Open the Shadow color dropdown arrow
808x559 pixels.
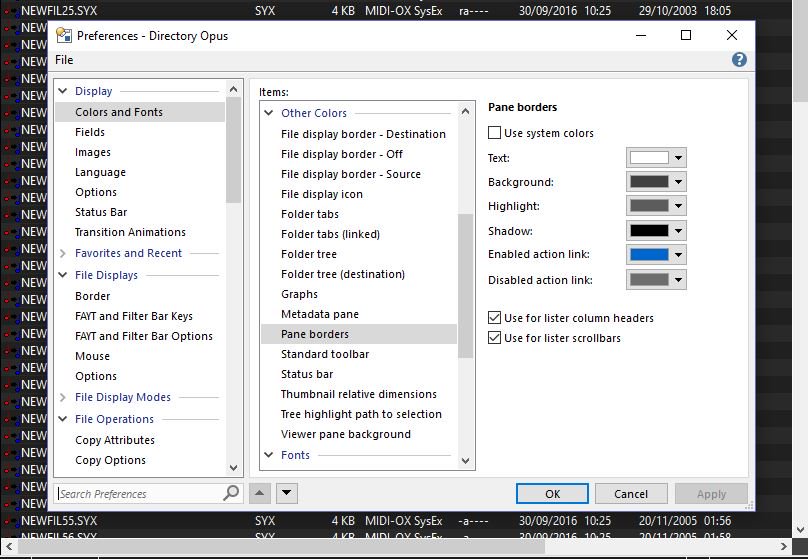[x=678, y=231]
